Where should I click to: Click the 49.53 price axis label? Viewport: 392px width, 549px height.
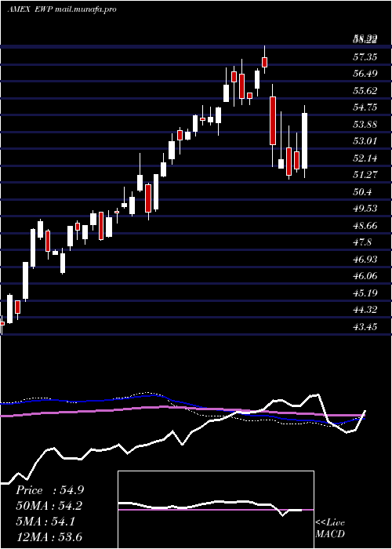click(365, 209)
